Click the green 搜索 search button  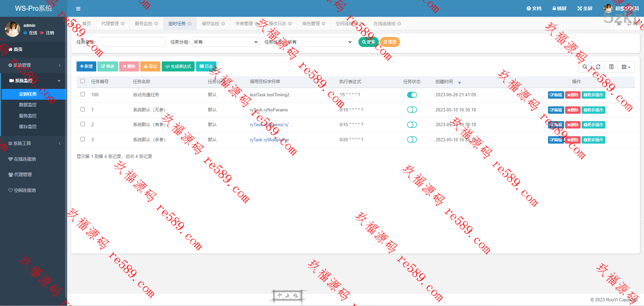click(368, 42)
